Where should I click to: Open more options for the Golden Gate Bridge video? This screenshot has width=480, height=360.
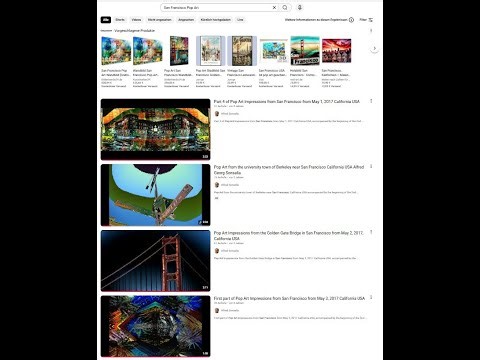[371, 232]
